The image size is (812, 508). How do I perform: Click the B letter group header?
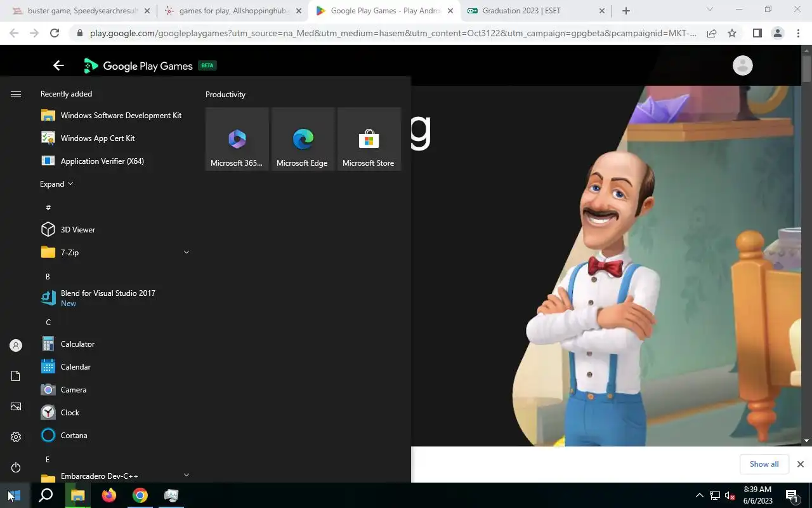48,276
